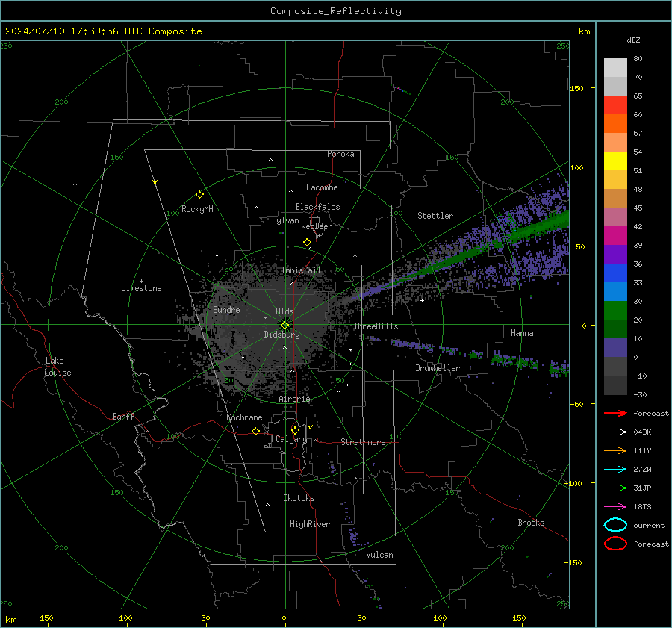Select the yellow diamond marker below RedDeer

pyautogui.click(x=308, y=243)
